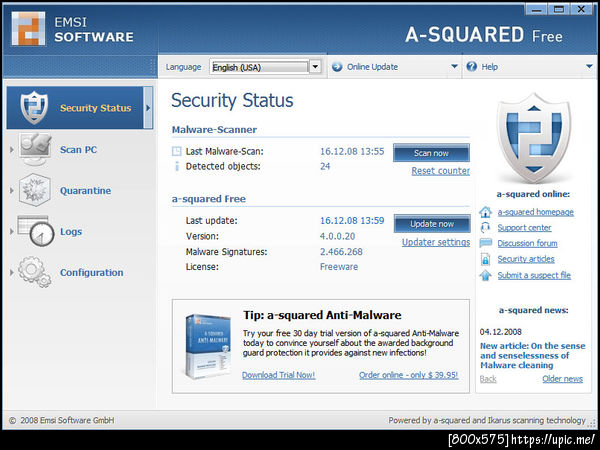Expand the Quarantine arrow in sidebar
600x450 pixels.
[x=11, y=190]
